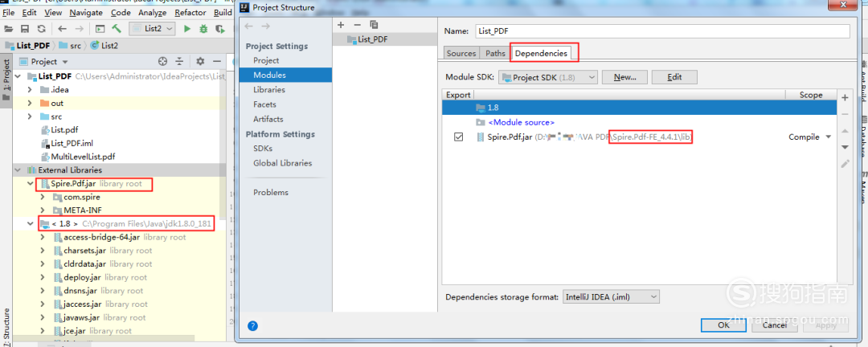The width and height of the screenshot is (868, 347).
Task: Click the New... SDK button
Action: point(624,77)
